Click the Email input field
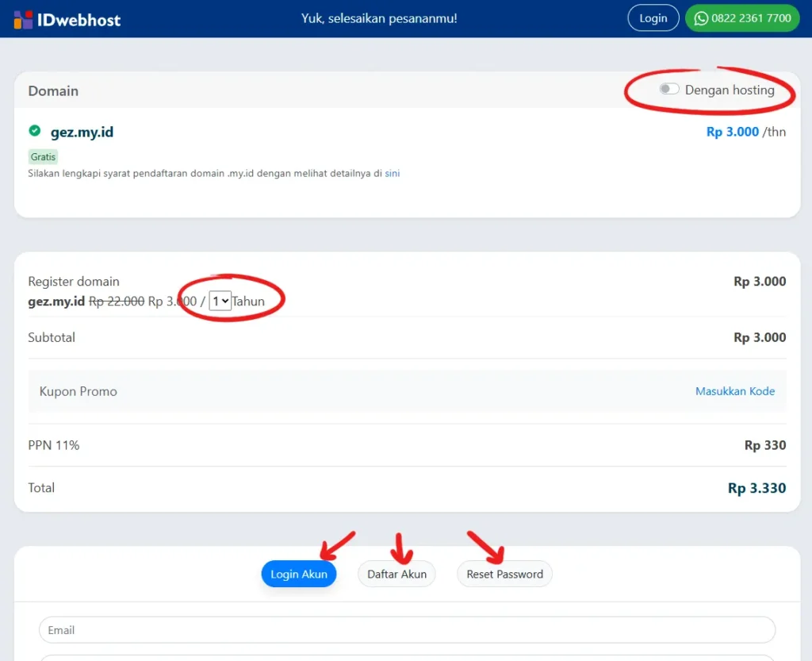812x661 pixels. [x=407, y=630]
